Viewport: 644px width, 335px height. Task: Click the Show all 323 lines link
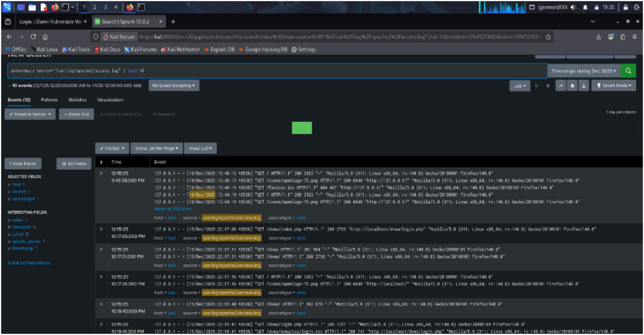[x=173, y=209]
